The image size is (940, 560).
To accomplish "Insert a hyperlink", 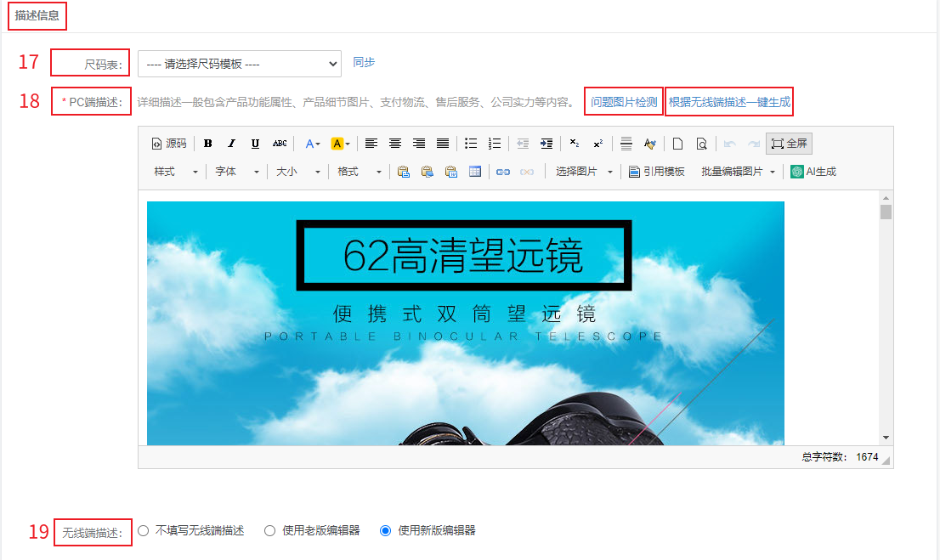I will (503, 172).
